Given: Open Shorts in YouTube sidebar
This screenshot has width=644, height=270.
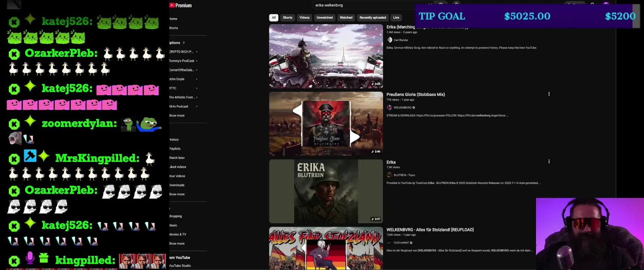Looking at the screenshot, I should click(173, 28).
